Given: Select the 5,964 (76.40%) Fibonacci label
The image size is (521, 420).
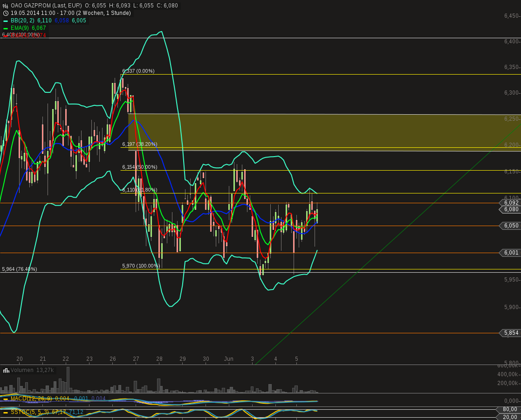Looking at the screenshot, I should point(19,269).
